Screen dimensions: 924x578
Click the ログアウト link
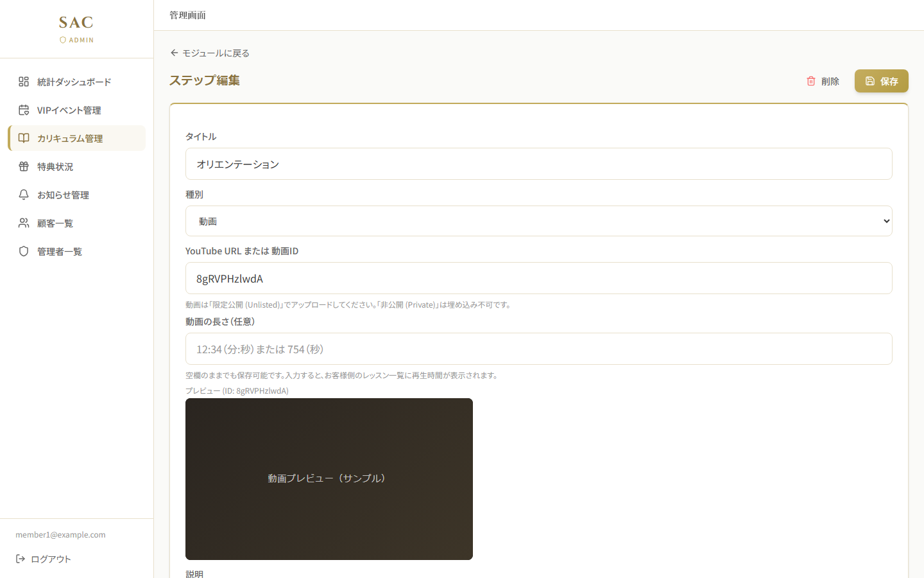pos(43,559)
